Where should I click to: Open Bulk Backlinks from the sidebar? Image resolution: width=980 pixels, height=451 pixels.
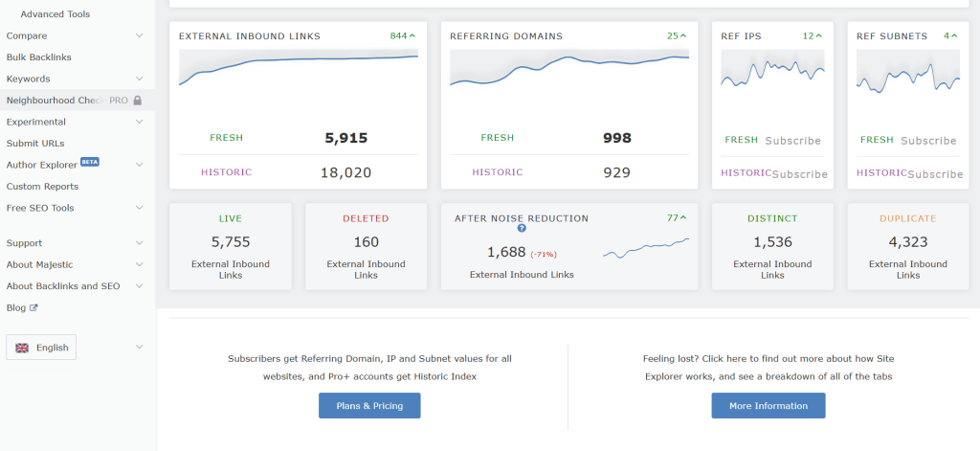click(x=39, y=57)
